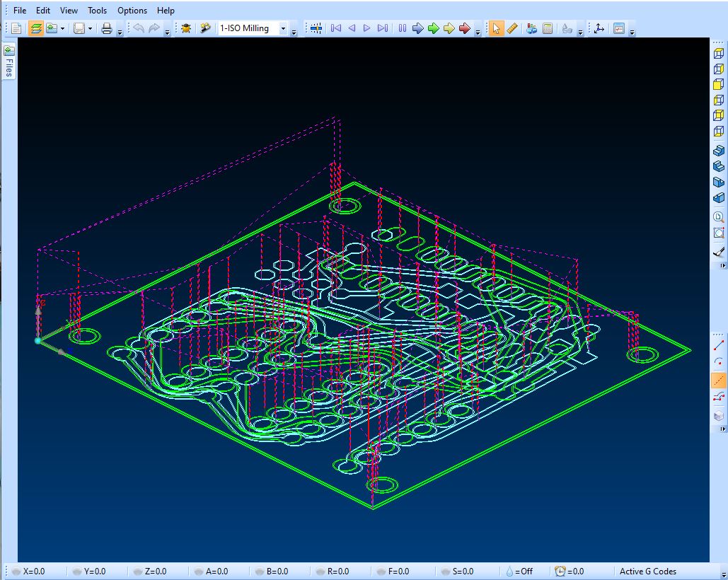728x580 pixels.
Task: Click the coordinate axes icon
Action: click(x=599, y=28)
